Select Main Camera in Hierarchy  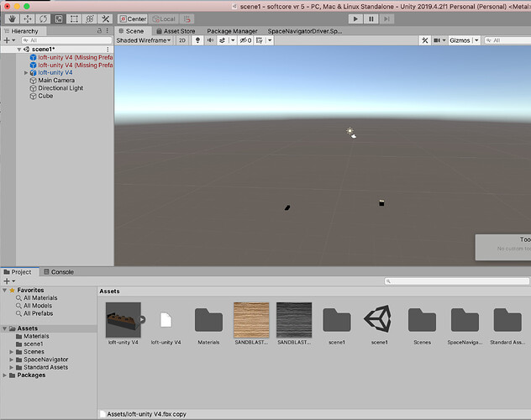coord(56,80)
